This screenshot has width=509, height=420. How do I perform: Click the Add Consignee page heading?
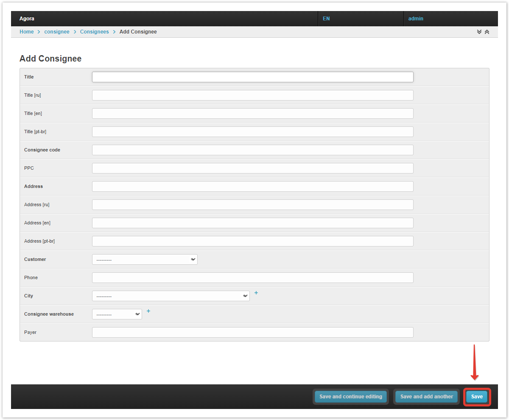pos(50,59)
